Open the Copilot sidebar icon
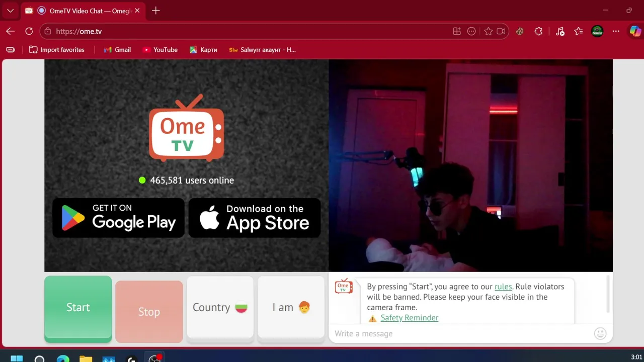Image resolution: width=644 pixels, height=362 pixels. (x=635, y=31)
